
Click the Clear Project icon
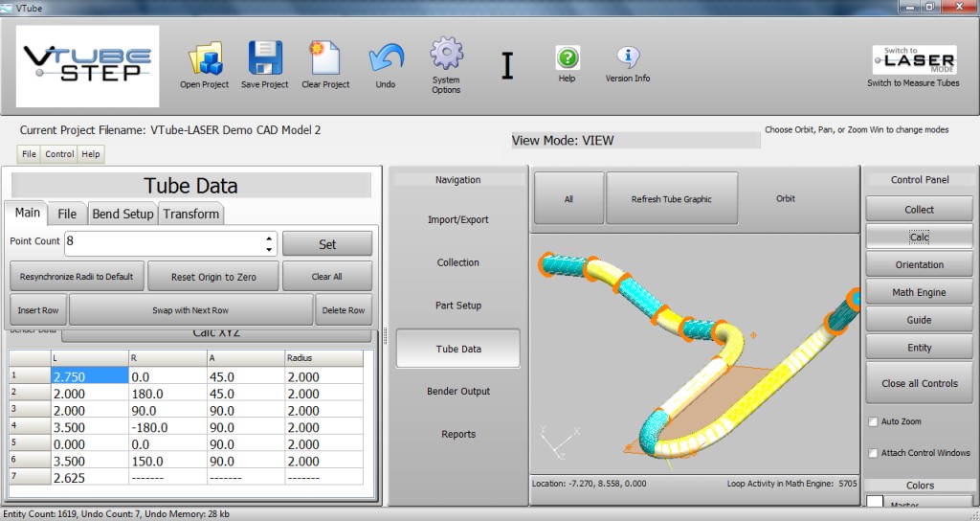pos(324,58)
